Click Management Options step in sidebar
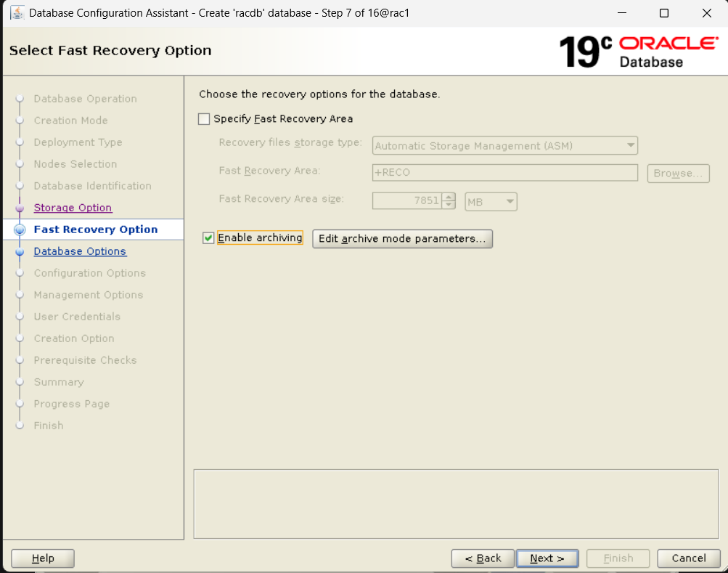Screen dimensions: 728x573 (x=89, y=295)
